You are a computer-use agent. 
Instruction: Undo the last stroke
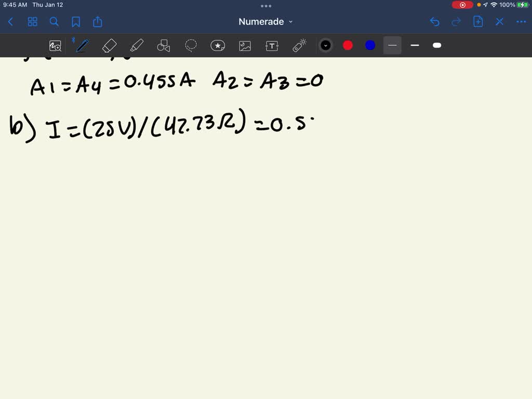(x=435, y=22)
